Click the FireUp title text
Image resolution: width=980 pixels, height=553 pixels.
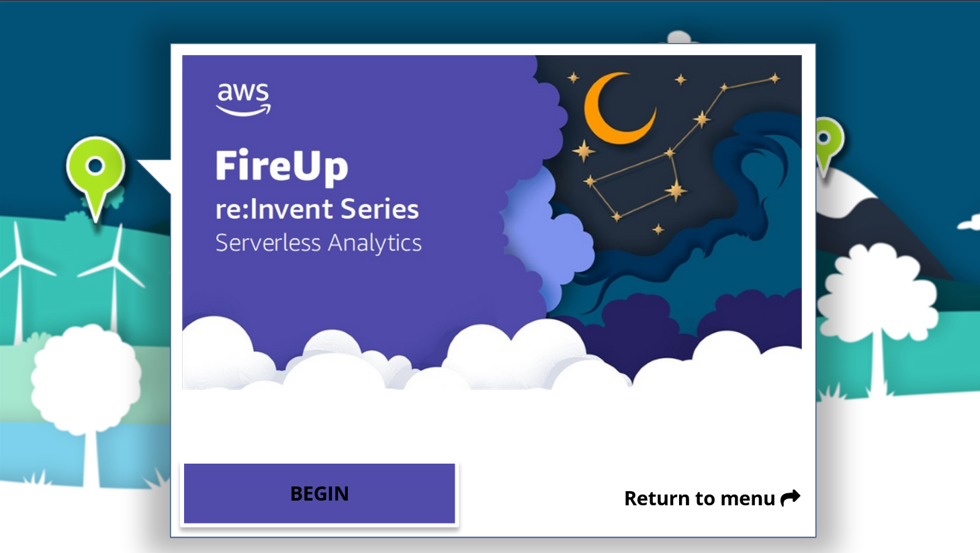281,166
